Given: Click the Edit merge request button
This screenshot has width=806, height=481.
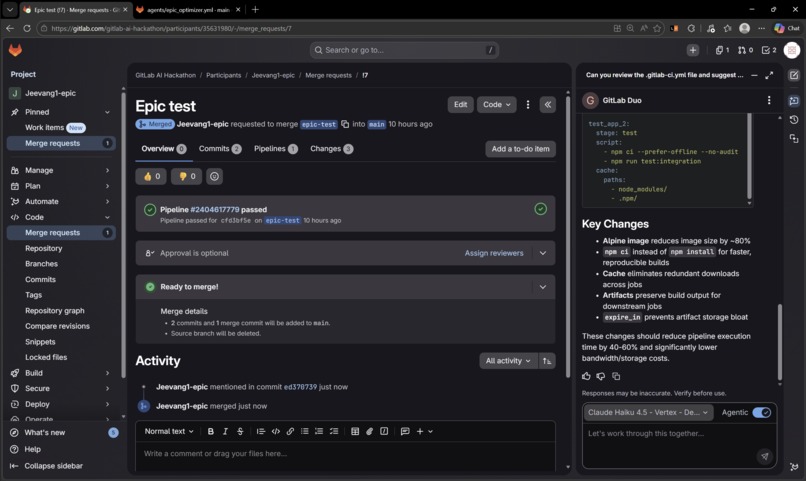Looking at the screenshot, I should point(461,104).
